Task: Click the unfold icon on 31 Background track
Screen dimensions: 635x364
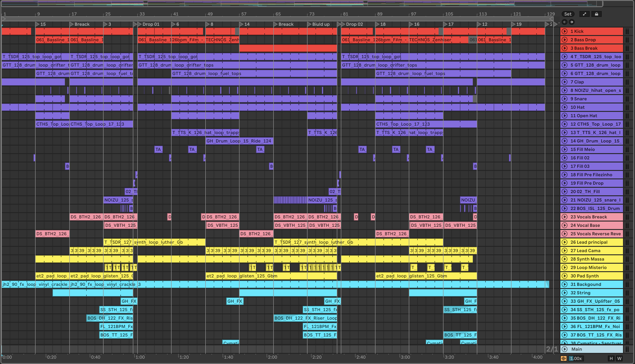Action: point(564,285)
